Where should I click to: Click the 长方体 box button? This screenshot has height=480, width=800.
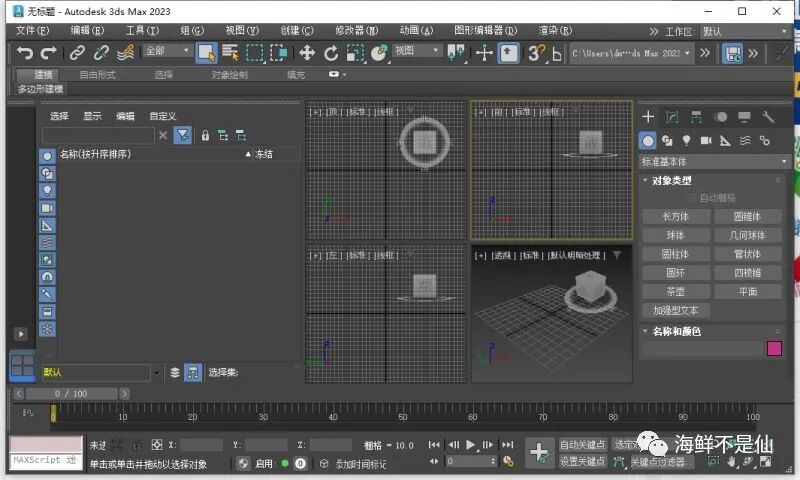pyautogui.click(x=676, y=216)
